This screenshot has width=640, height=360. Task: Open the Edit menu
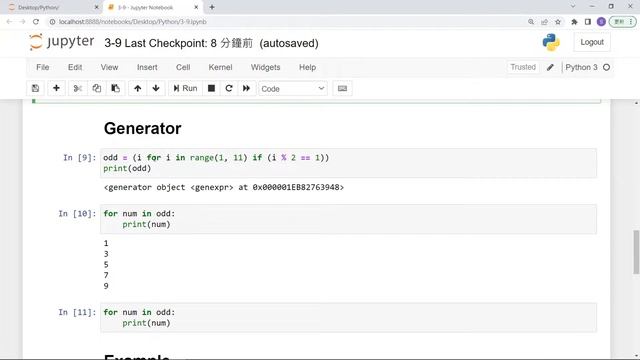[75, 67]
